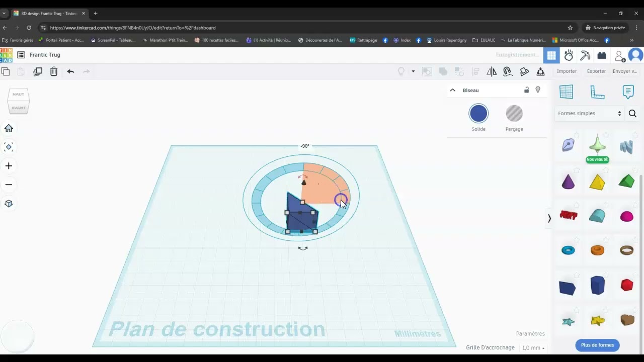Set shape type to Perçage
644x362 pixels.
click(514, 114)
